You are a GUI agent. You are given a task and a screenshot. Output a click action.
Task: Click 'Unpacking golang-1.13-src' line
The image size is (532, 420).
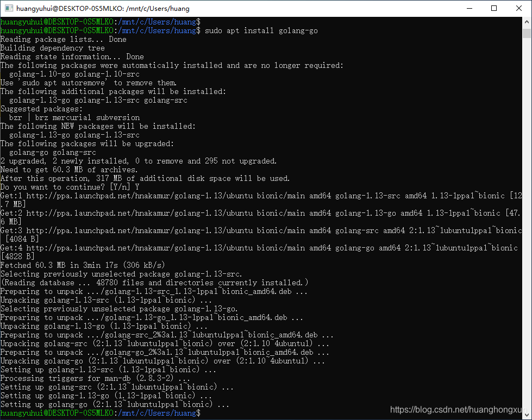coord(106,300)
